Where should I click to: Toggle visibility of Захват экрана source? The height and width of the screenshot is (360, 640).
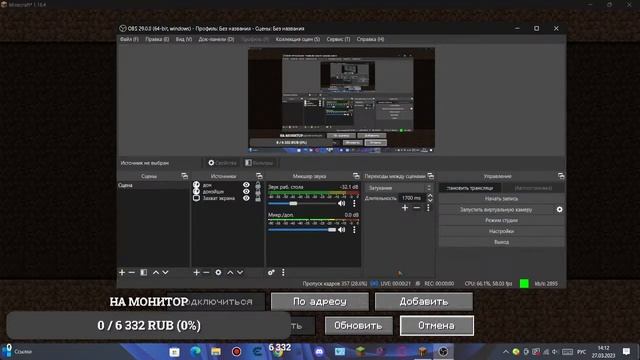(246, 198)
